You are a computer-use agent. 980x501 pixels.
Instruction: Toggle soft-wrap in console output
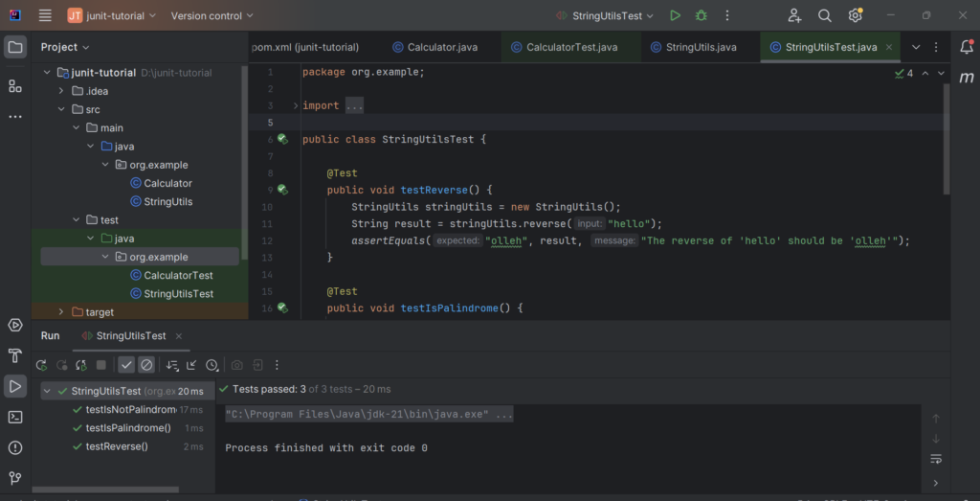(x=936, y=459)
